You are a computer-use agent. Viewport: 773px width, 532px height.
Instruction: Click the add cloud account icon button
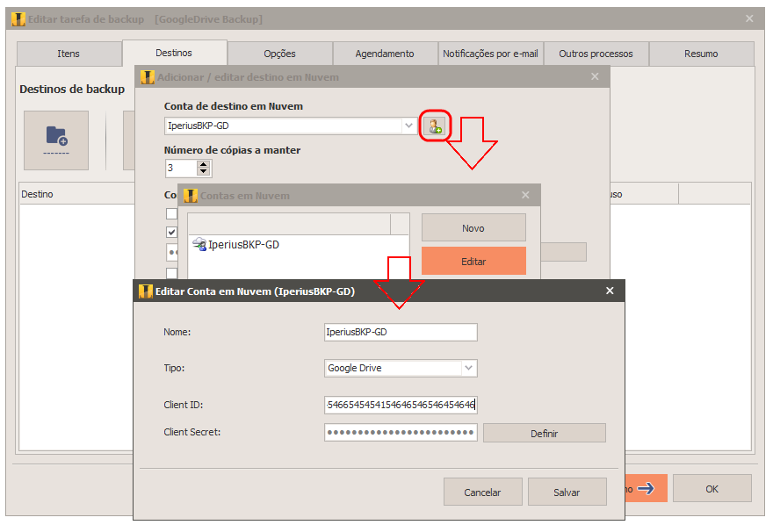point(435,126)
